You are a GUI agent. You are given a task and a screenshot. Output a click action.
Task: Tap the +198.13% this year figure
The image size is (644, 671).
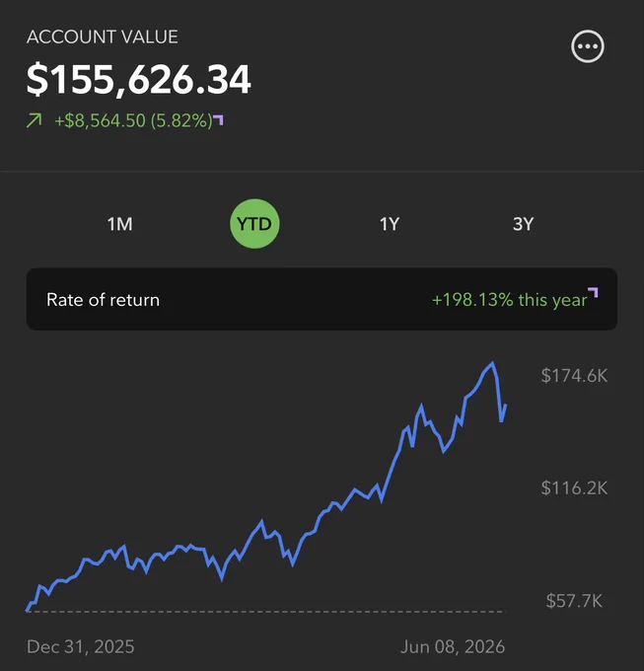point(510,300)
